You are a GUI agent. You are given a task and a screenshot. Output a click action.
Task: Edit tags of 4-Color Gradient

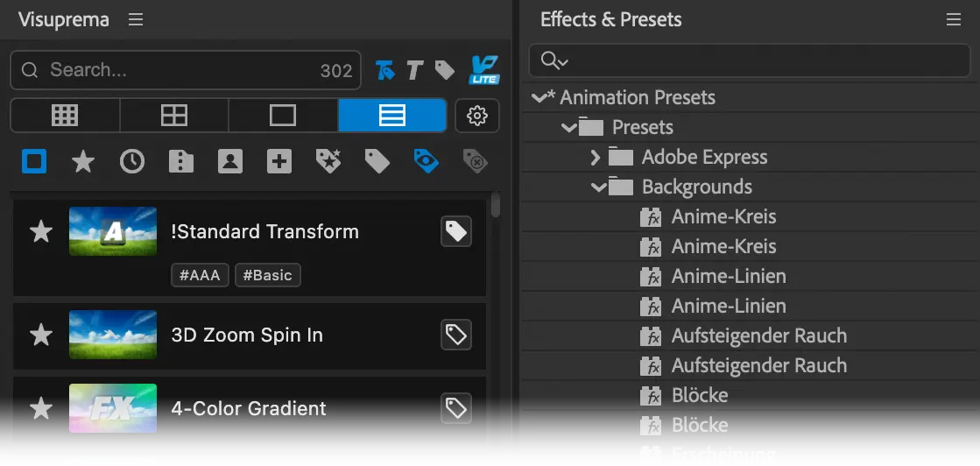[x=456, y=408]
